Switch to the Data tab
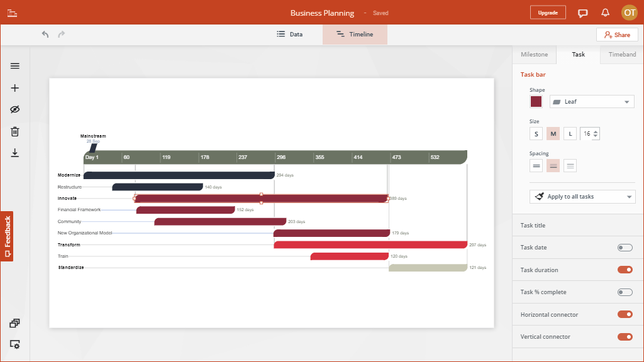The image size is (644, 362). 289,35
